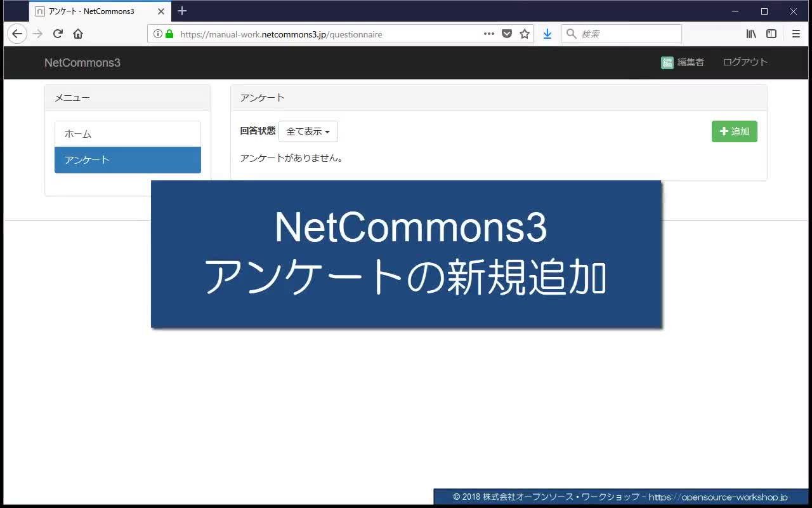Close the アンケート - NetCommons3 tab
The width and height of the screenshot is (812, 508).
click(161, 11)
